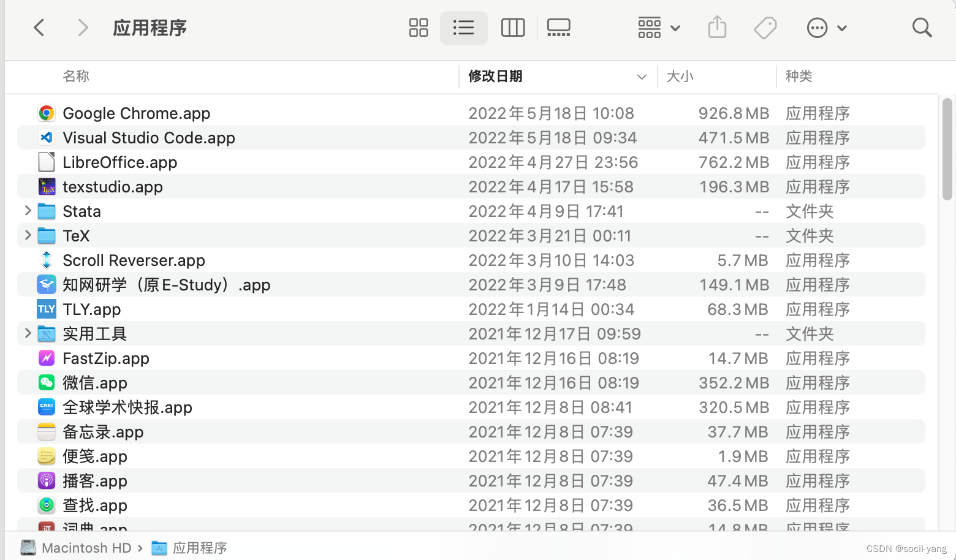The width and height of the screenshot is (956, 560).
Task: Expand the Stata folder
Action: click(x=28, y=211)
